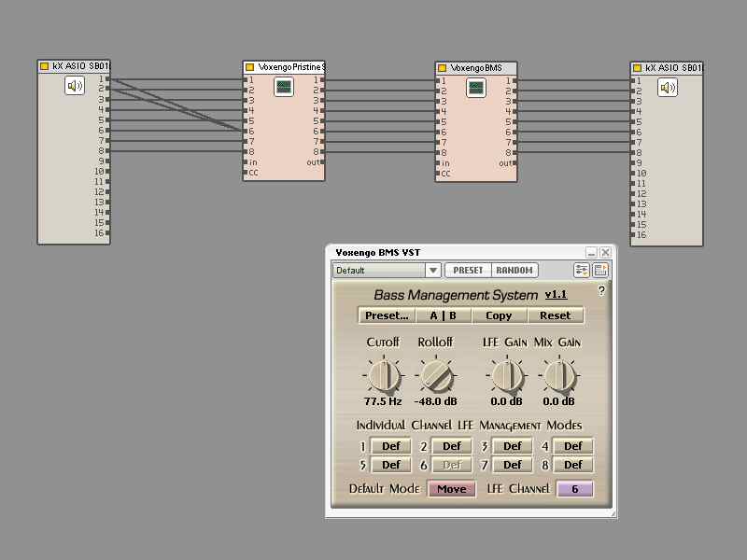Minimize the Voxengo BMS VST window
The image size is (747, 560).
coord(591,252)
